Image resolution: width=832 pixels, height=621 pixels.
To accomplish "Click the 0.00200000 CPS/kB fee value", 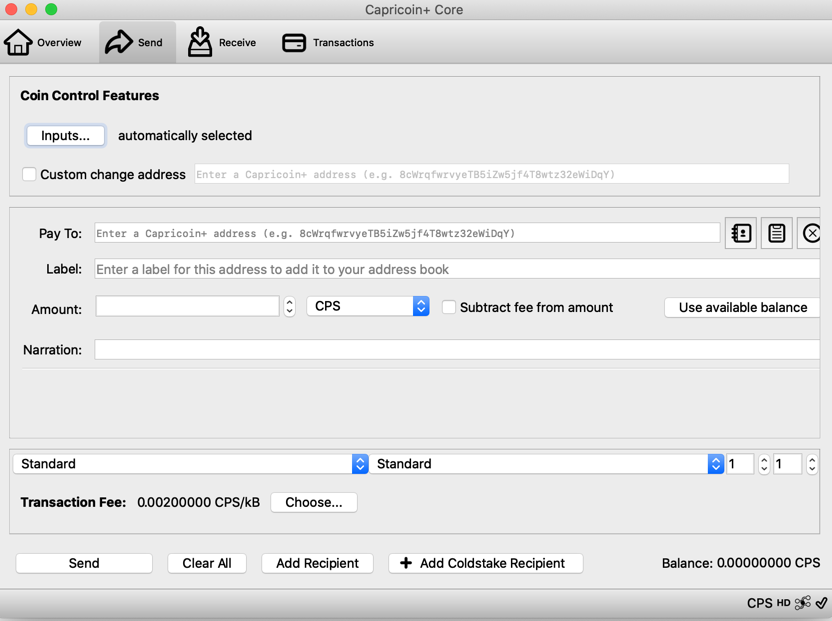I will pyautogui.click(x=198, y=502).
